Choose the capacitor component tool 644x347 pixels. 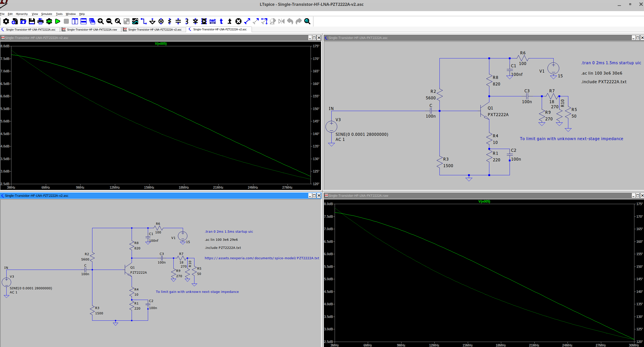point(178,21)
